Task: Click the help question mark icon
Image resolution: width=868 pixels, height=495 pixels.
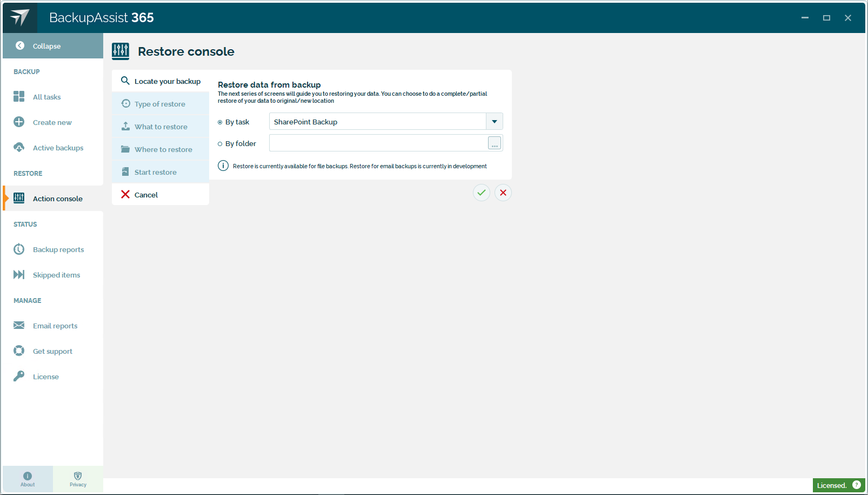Action: click(x=857, y=485)
